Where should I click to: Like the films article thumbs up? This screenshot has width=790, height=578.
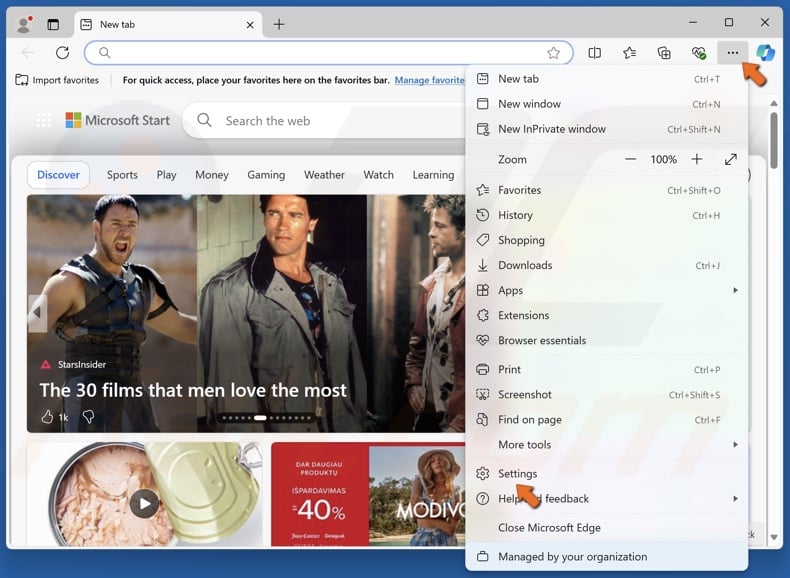point(47,417)
